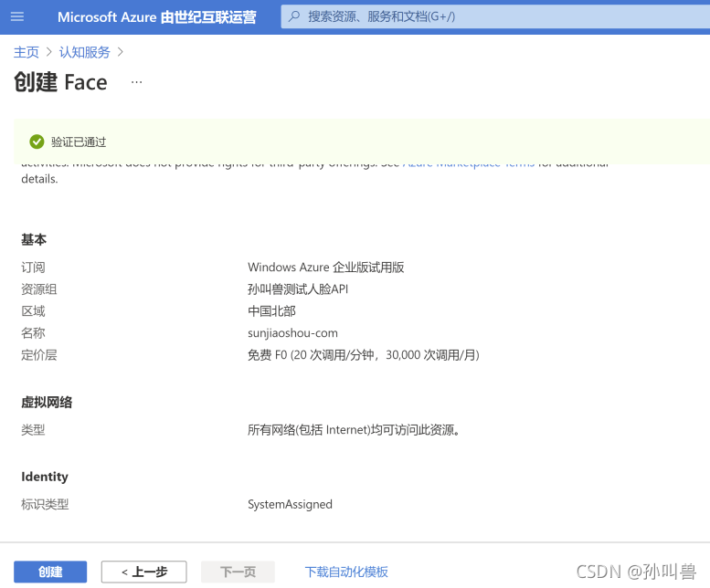Image resolution: width=710 pixels, height=588 pixels.
Task: Click the 'details.' terms text
Action: coord(40,179)
